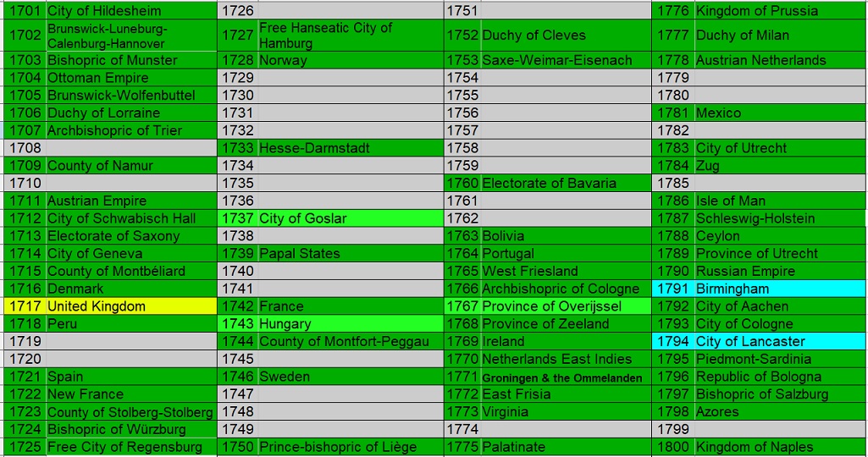Select the 'Archbishopric of Trier' cell
This screenshot has height=457, width=868.
click(x=131, y=130)
